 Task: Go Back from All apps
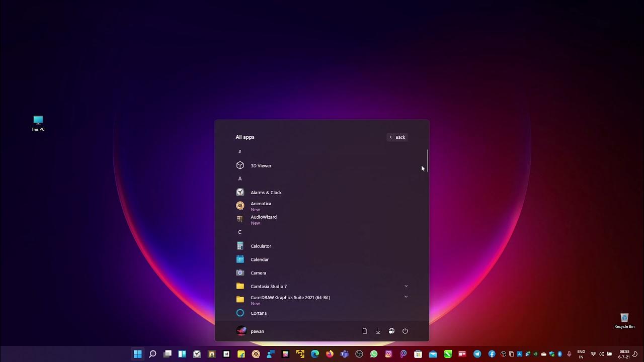point(397,137)
